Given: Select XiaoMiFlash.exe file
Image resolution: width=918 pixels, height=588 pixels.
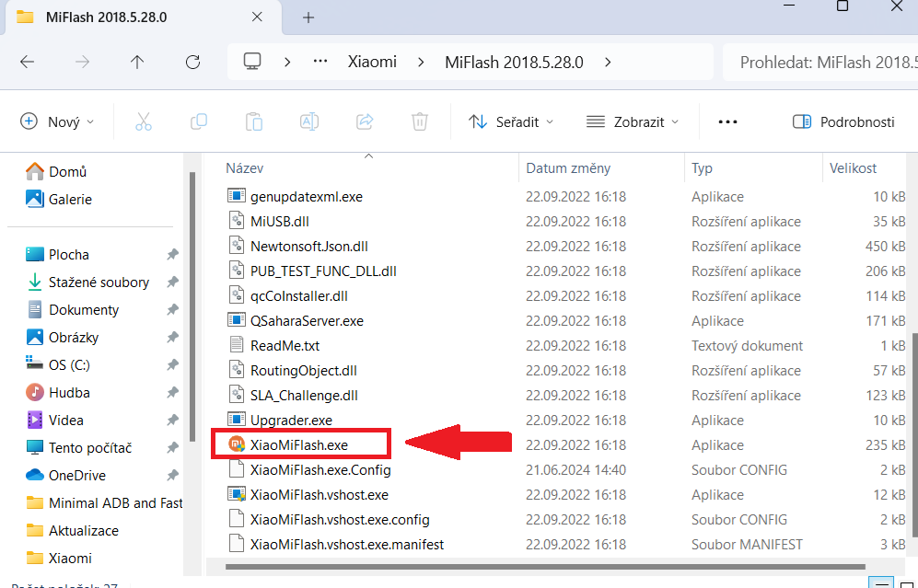Looking at the screenshot, I should point(298,444).
